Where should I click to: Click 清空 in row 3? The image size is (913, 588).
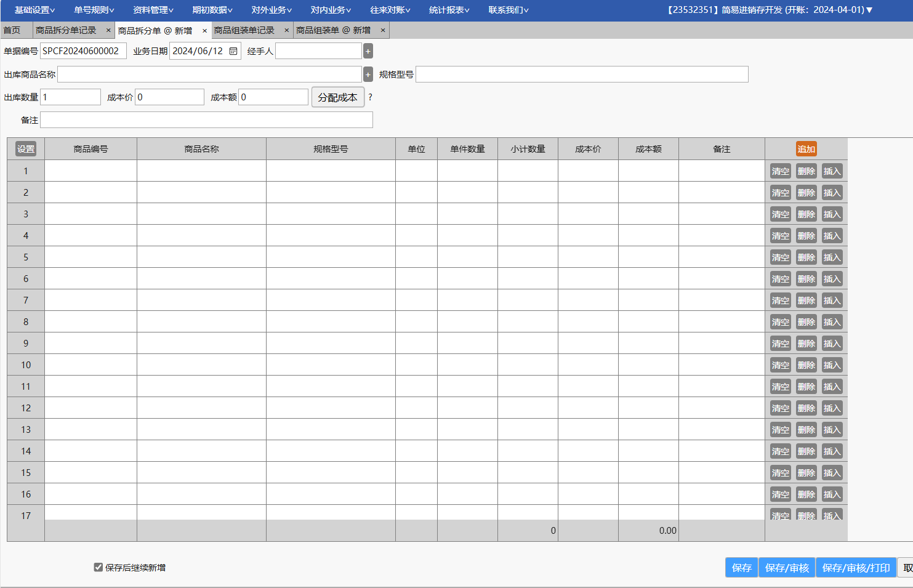coord(780,214)
